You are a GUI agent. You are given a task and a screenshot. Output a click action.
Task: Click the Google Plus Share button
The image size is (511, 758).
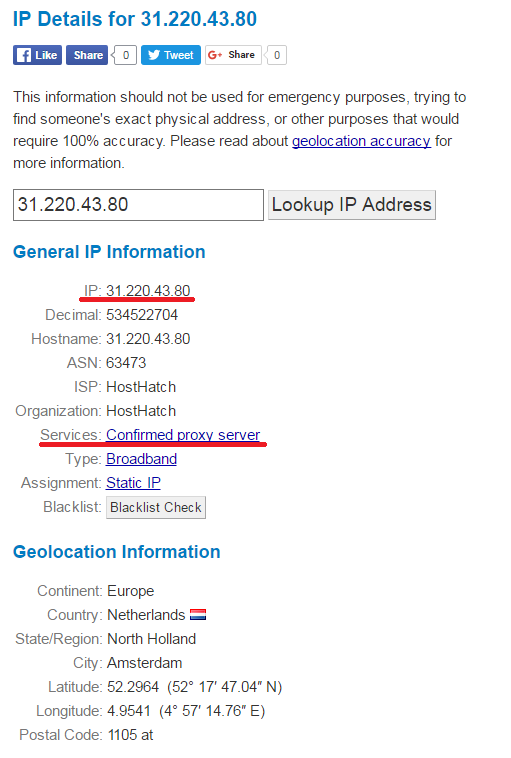click(x=233, y=55)
